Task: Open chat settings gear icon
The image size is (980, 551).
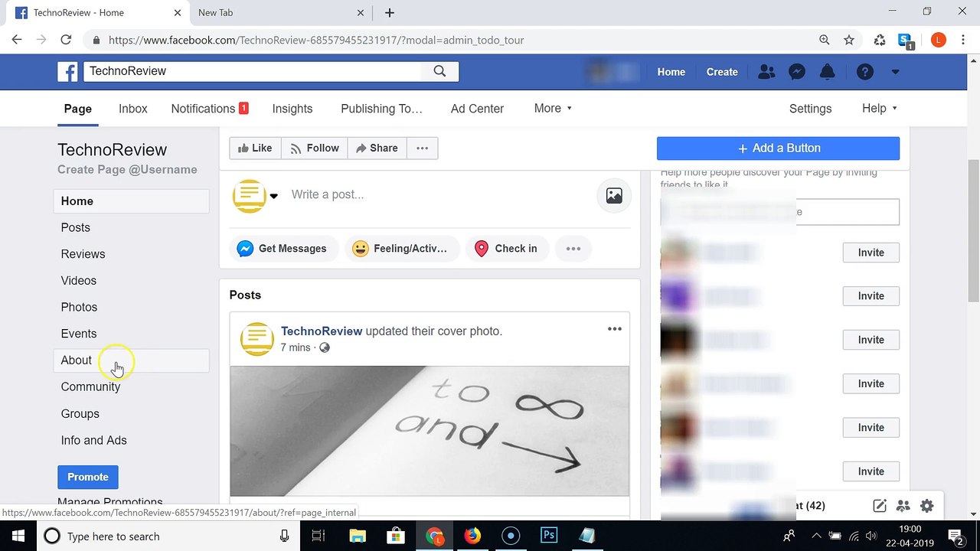Action: click(x=927, y=506)
